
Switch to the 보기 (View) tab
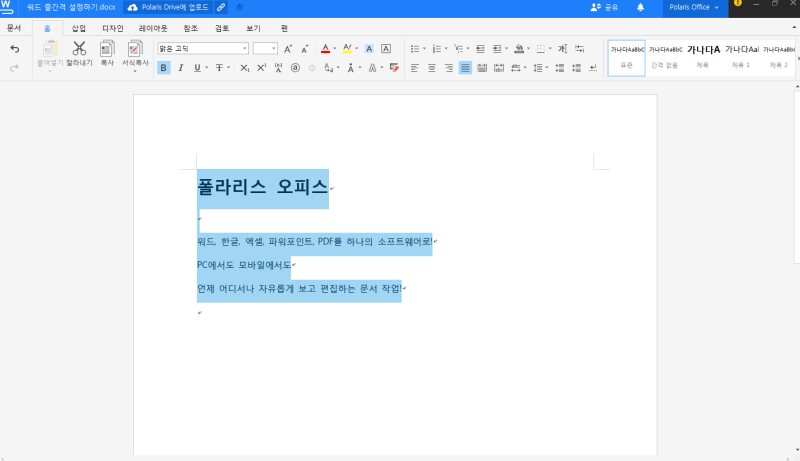[253, 28]
